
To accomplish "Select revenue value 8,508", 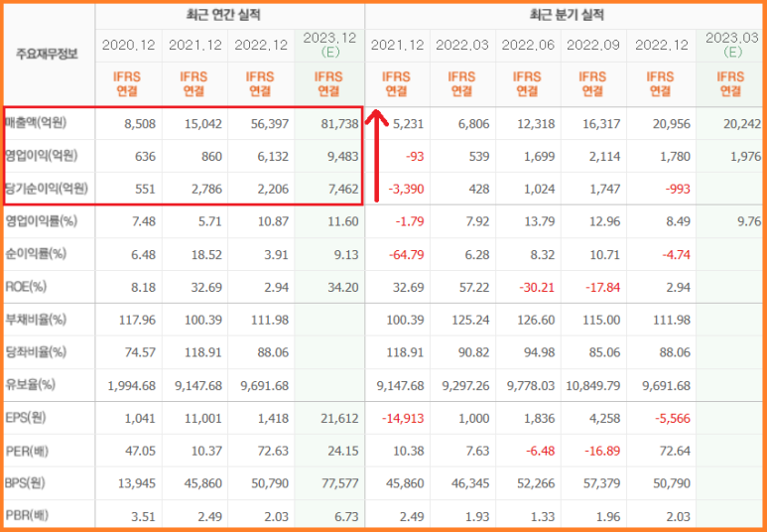I will [140, 124].
